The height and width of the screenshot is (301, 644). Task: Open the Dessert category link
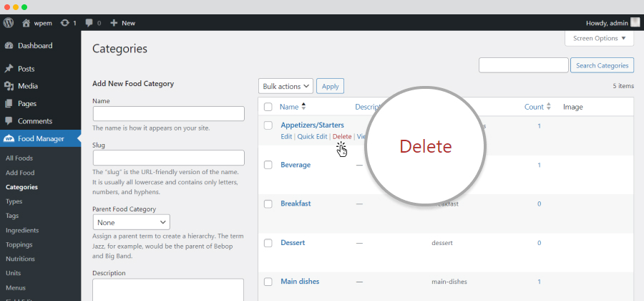(293, 243)
